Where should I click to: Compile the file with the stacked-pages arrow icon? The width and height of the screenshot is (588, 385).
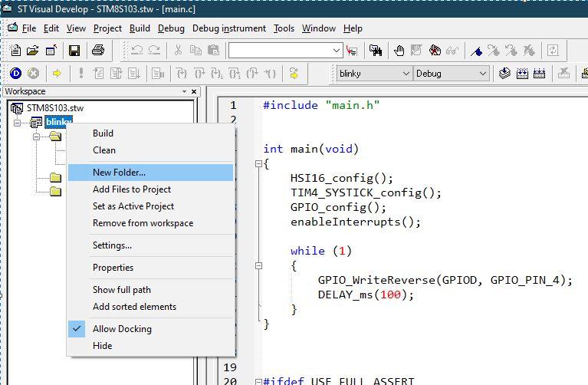[x=504, y=73]
